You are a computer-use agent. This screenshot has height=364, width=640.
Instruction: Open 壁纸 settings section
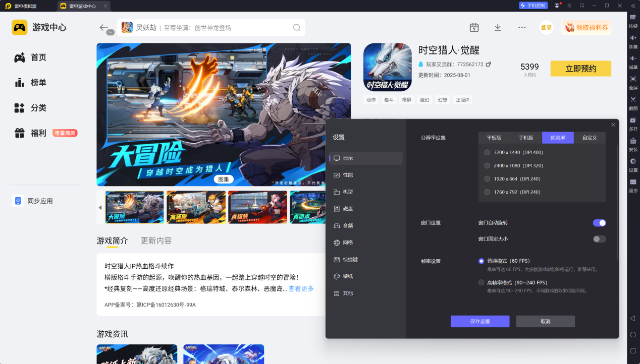coord(366,276)
